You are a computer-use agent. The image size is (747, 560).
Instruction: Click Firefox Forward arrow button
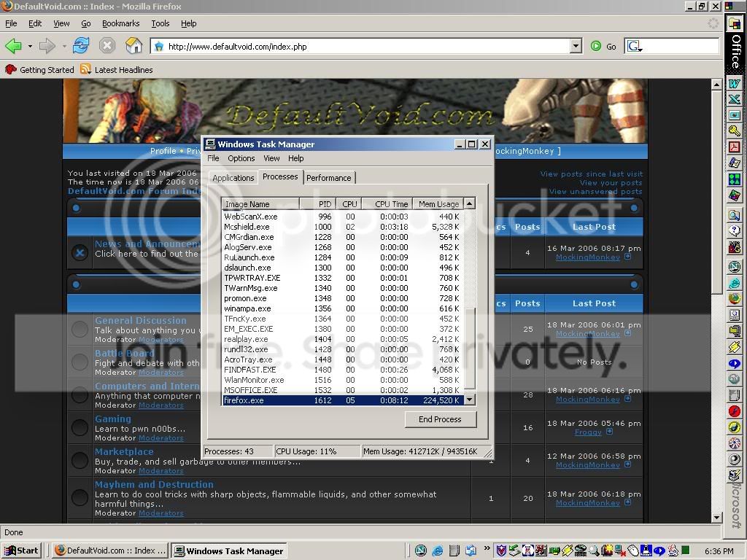[47, 46]
